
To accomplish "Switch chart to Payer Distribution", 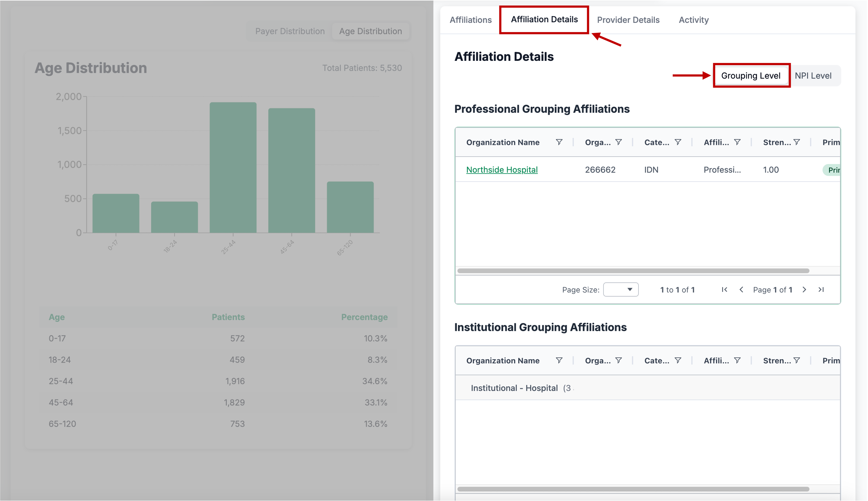I will (x=290, y=31).
